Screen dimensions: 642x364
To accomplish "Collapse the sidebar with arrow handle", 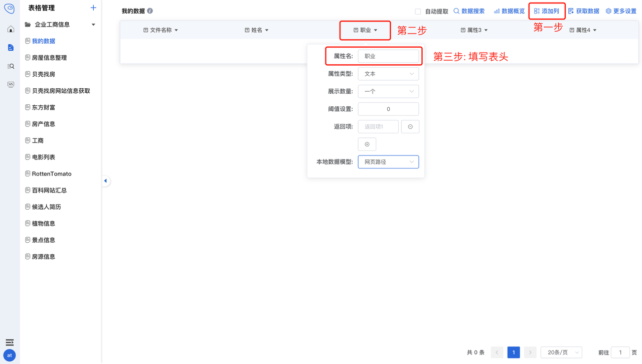I will pos(105,181).
